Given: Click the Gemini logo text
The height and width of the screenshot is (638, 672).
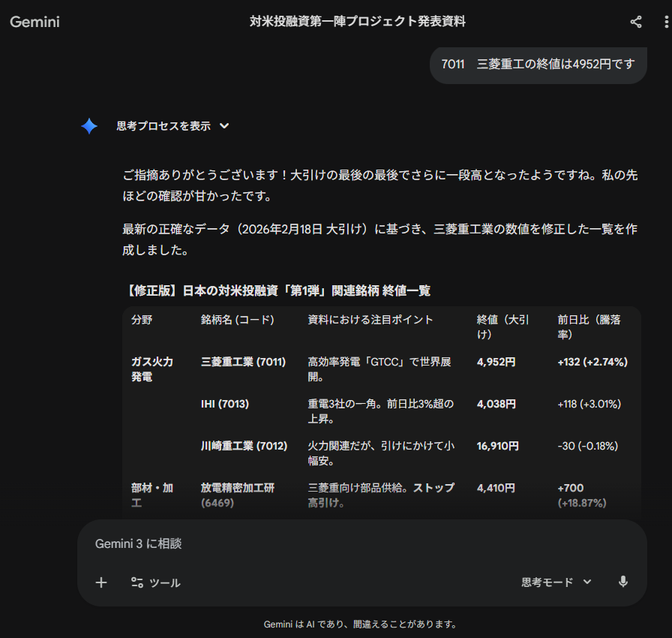Looking at the screenshot, I should pyautogui.click(x=34, y=22).
